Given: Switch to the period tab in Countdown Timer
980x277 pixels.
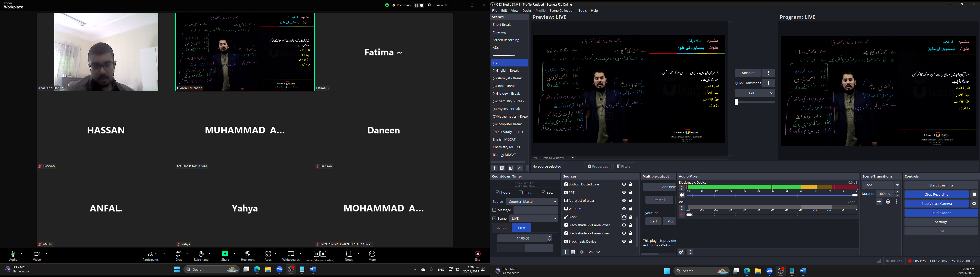Looking at the screenshot, I should (502, 228).
